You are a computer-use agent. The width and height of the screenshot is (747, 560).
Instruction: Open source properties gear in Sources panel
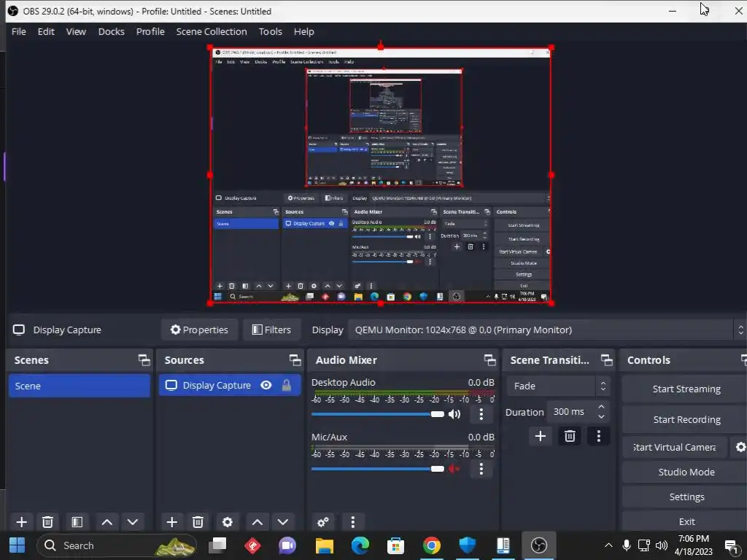pyautogui.click(x=228, y=522)
